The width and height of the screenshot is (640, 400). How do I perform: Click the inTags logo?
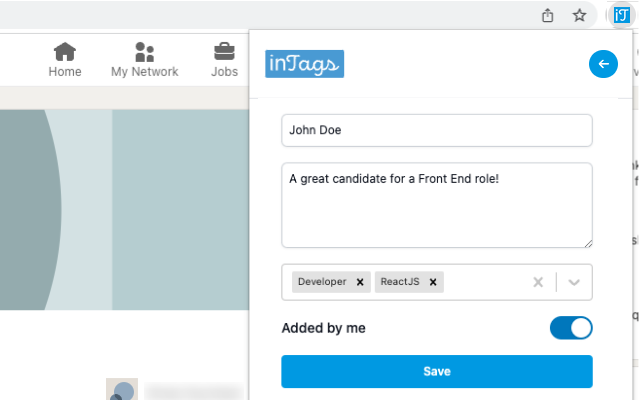click(x=305, y=63)
